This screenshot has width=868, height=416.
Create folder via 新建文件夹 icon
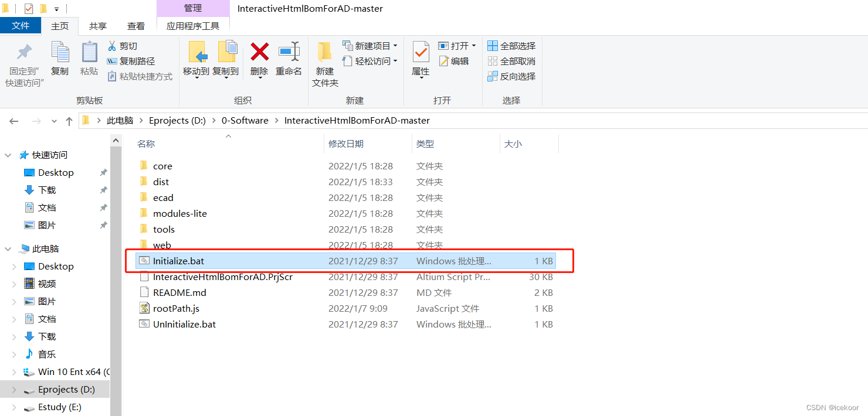[325, 62]
